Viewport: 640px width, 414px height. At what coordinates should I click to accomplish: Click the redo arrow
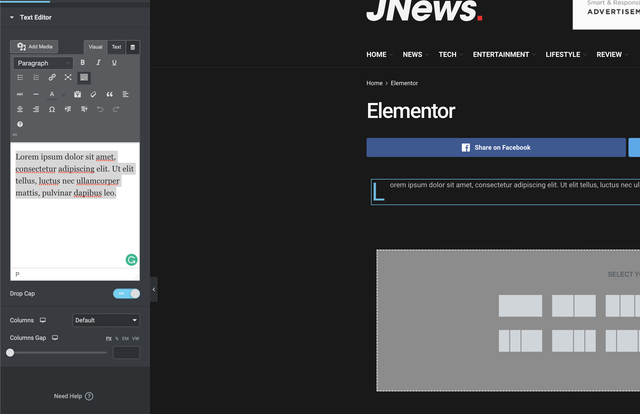point(116,109)
